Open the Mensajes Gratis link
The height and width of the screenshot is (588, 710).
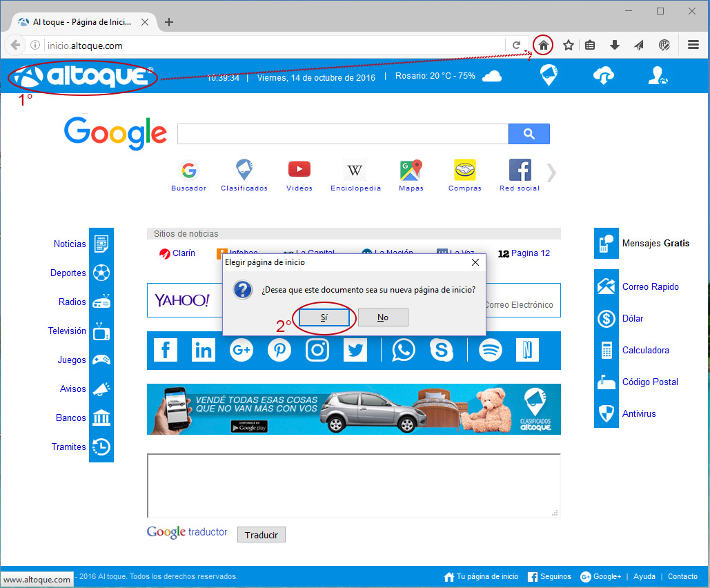click(x=655, y=243)
